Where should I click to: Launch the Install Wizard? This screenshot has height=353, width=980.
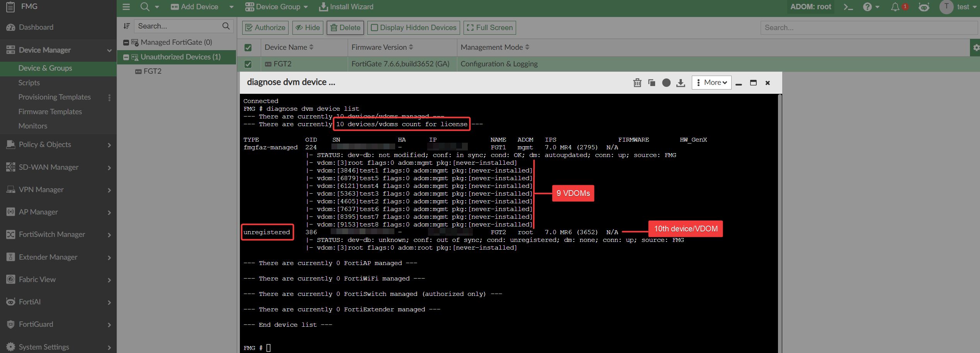[x=346, y=7]
